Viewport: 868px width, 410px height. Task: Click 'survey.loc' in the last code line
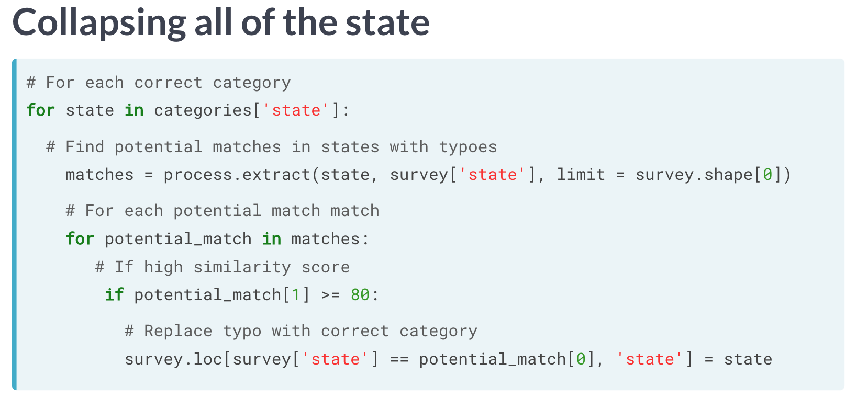(173, 359)
